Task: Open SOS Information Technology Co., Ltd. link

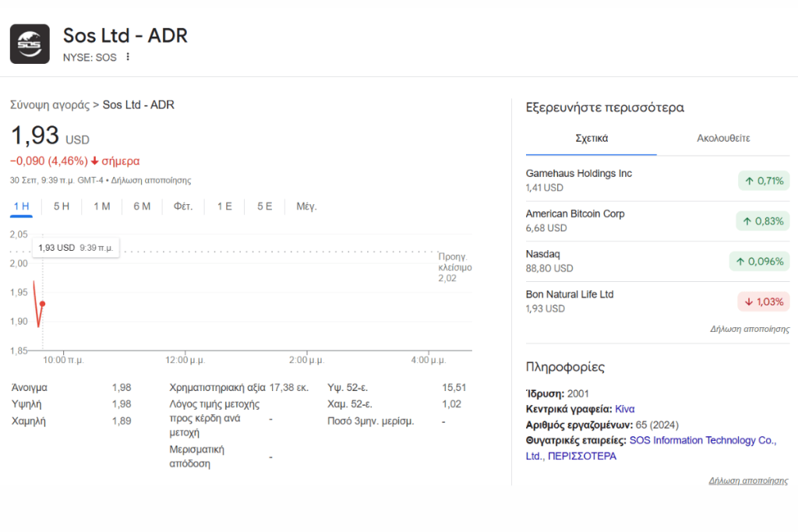Action: point(651,448)
